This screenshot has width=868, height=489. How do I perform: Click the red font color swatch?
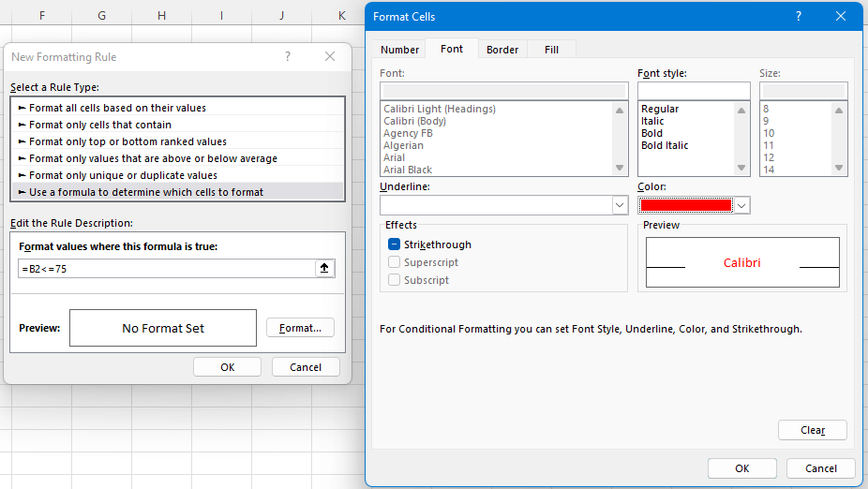[685, 205]
